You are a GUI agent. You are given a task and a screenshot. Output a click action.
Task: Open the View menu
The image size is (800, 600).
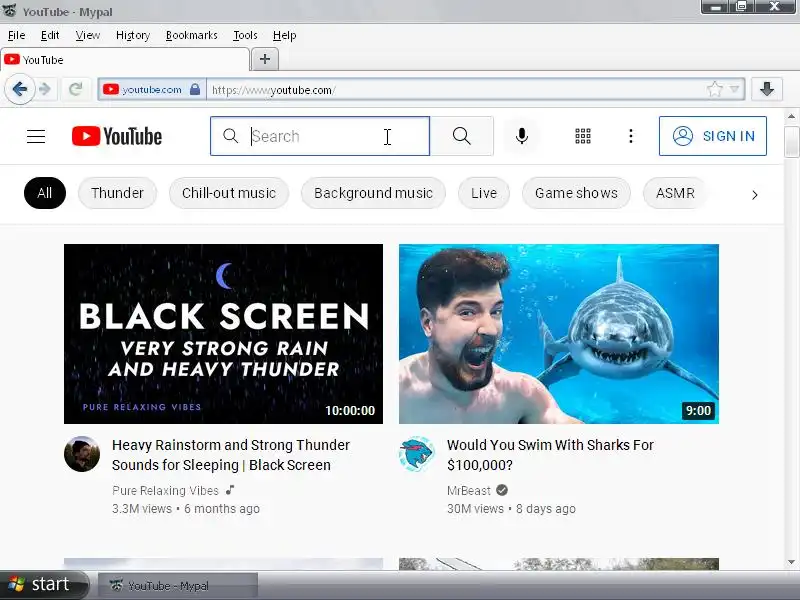[x=88, y=35]
